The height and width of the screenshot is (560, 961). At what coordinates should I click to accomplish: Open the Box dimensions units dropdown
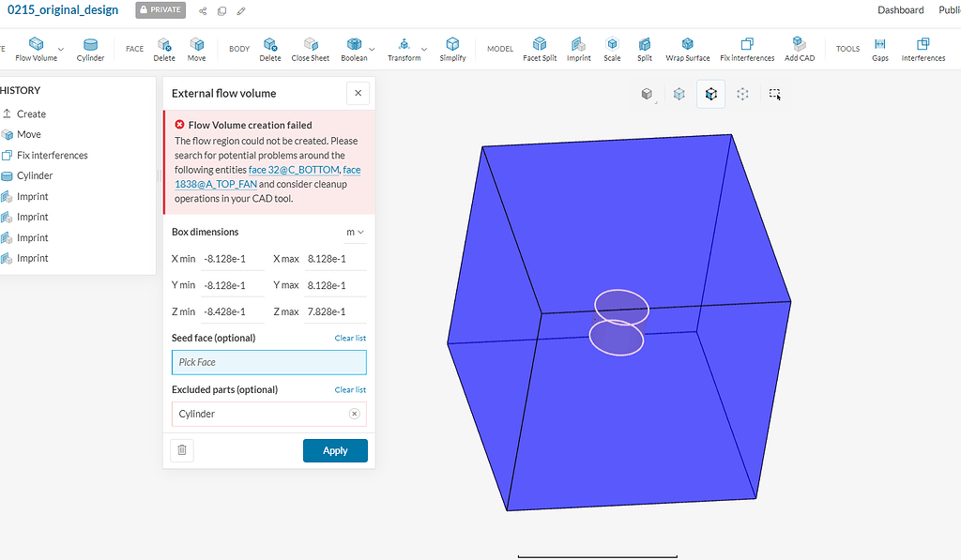click(356, 232)
